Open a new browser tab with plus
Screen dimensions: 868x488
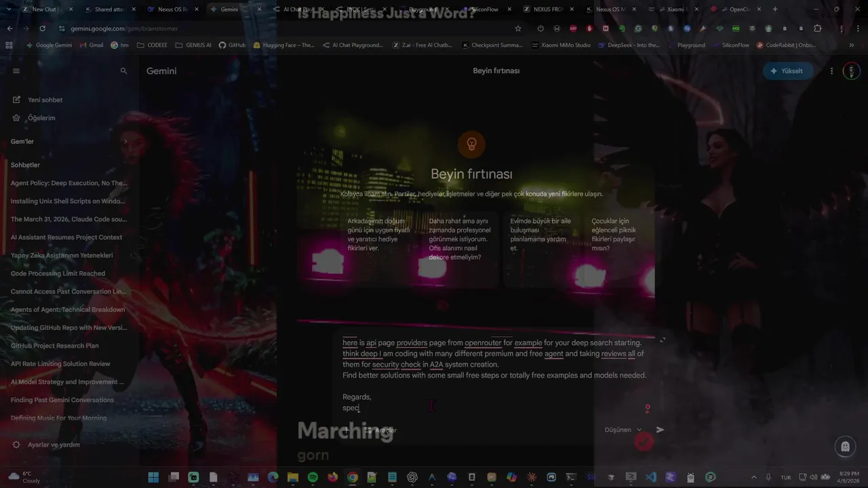pos(775,9)
